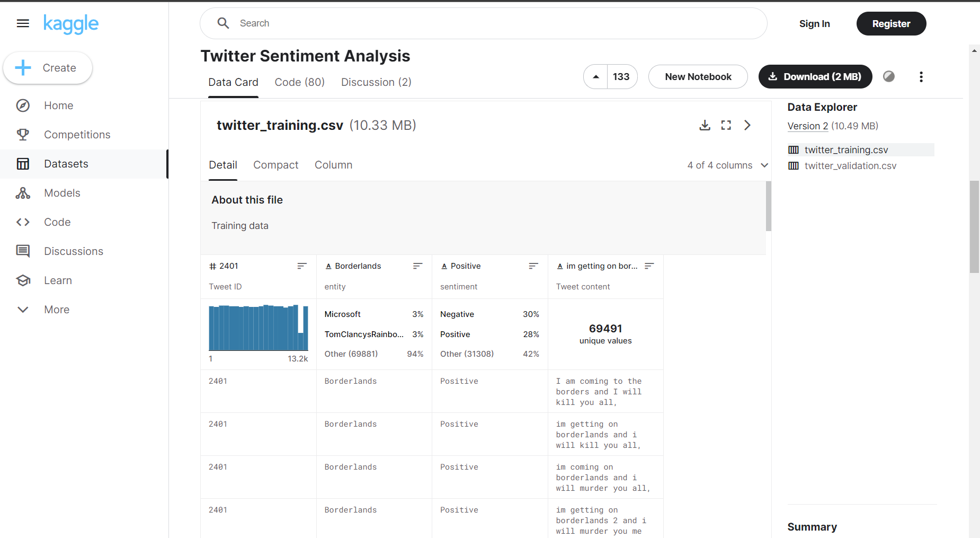
Task: Switch to the Discussion (2) tab
Action: coord(376,82)
